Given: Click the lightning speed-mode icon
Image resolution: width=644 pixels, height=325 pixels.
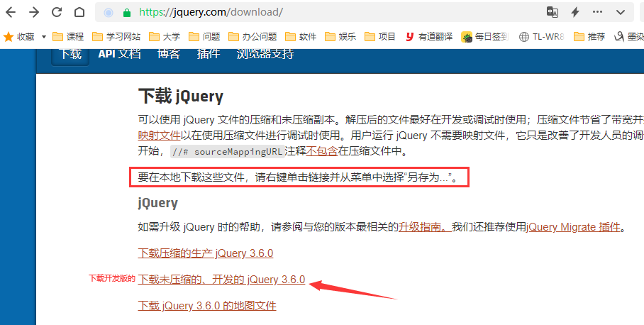Looking at the screenshot, I should click(x=575, y=12).
